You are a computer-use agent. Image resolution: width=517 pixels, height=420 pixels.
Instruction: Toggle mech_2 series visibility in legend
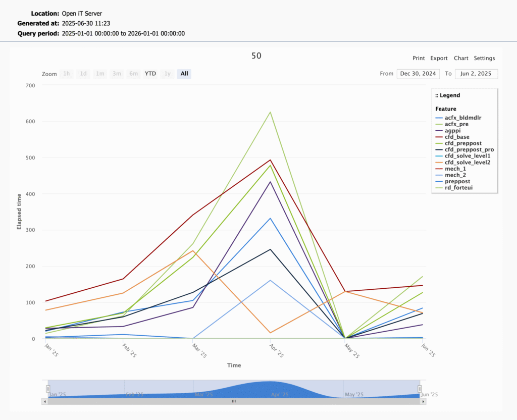(x=454, y=175)
